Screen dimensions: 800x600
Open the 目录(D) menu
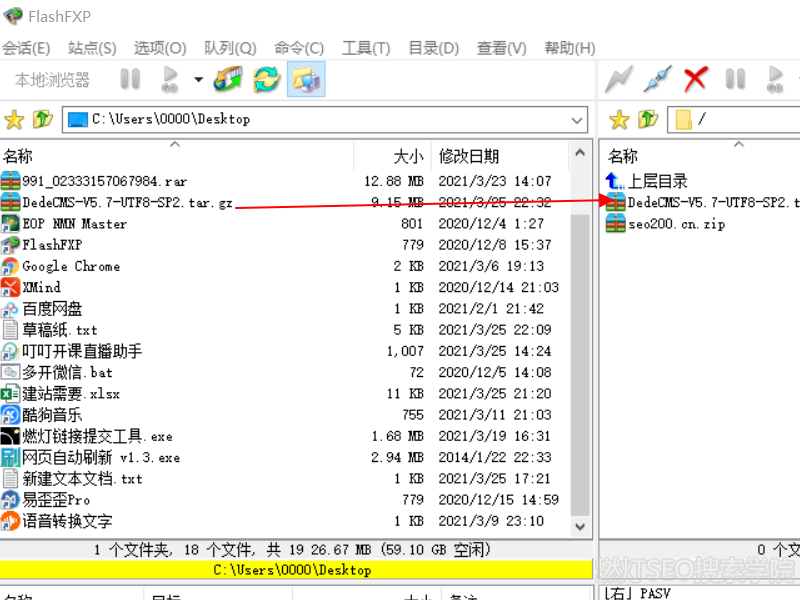[x=434, y=48]
